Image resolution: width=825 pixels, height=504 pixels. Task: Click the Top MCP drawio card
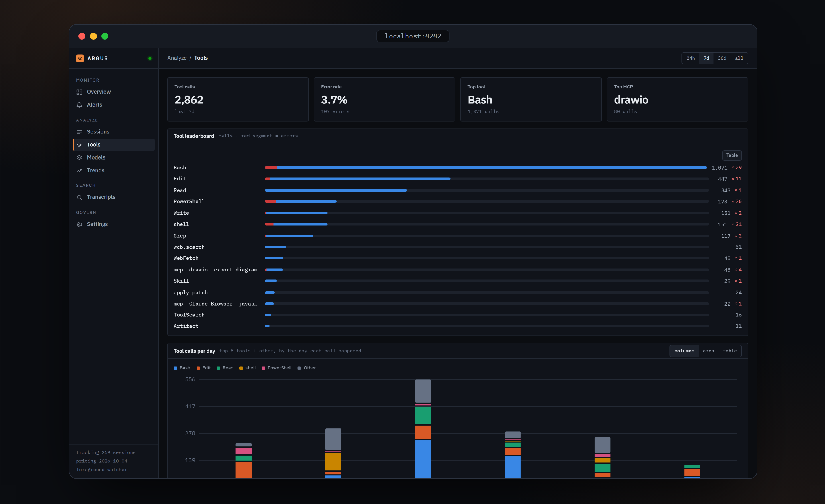(x=677, y=99)
